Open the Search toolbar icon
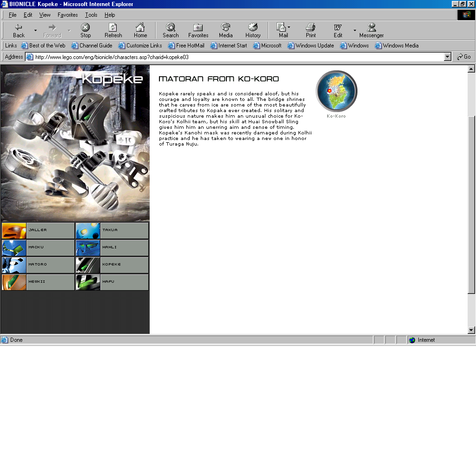 [171, 27]
